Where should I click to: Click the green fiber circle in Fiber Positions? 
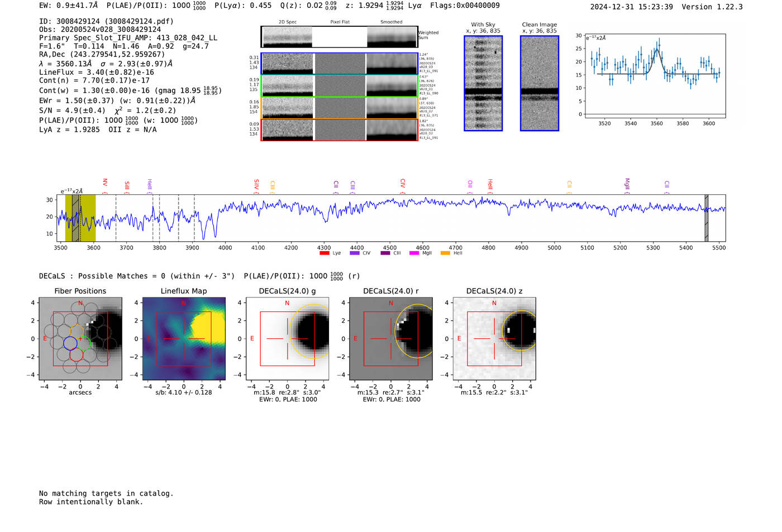(84, 343)
